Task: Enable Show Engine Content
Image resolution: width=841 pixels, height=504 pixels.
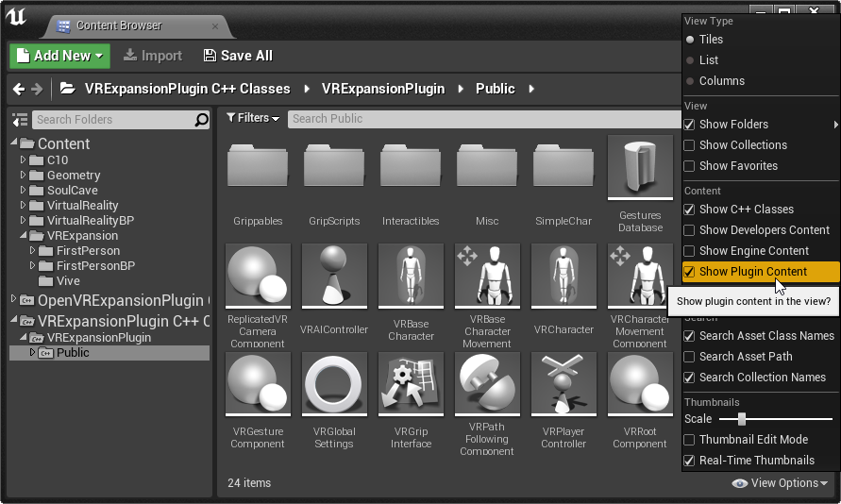Action: tap(689, 251)
